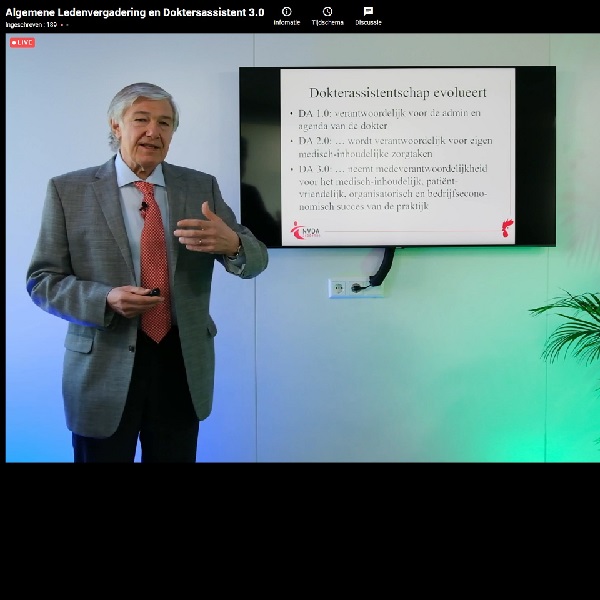600x600 pixels.
Task: Click the slide heading Dokterassistentschap evolueert
Action: pyautogui.click(x=398, y=92)
